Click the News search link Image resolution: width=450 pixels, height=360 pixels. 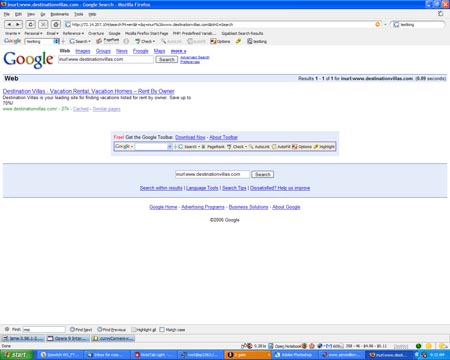click(122, 51)
